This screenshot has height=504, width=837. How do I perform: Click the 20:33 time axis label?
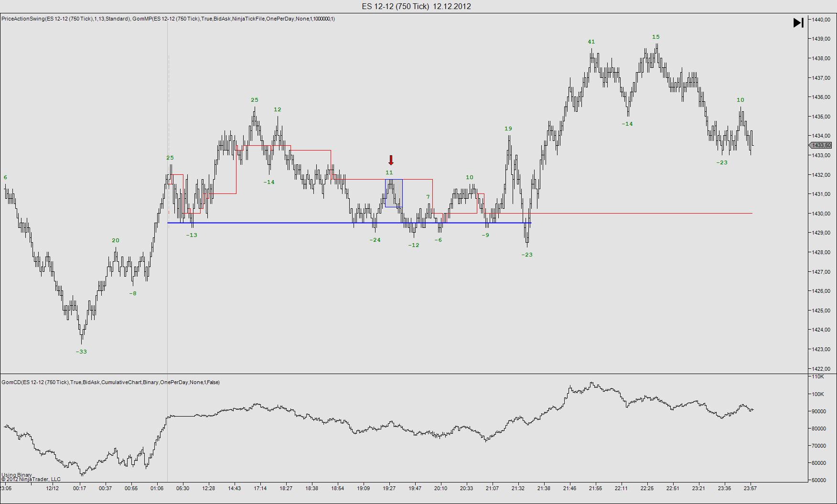click(x=466, y=488)
